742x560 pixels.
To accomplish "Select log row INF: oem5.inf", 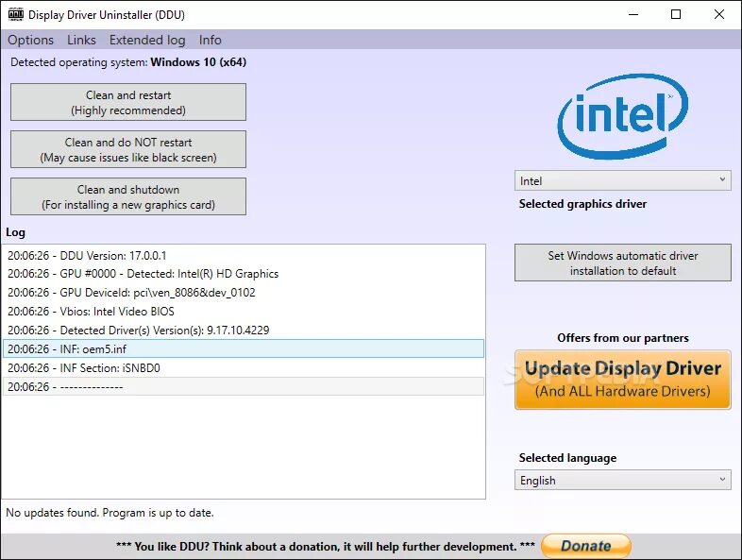I will [244, 348].
